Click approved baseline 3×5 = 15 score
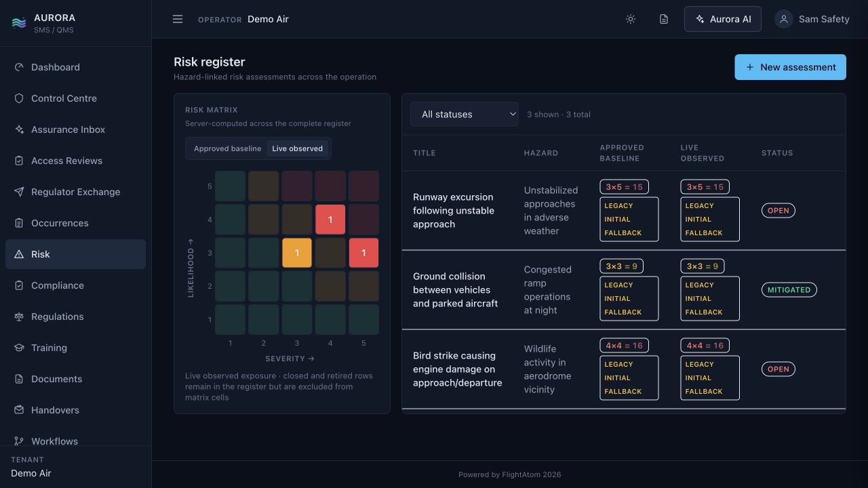Viewport: 868px width, 488px height. tap(624, 187)
